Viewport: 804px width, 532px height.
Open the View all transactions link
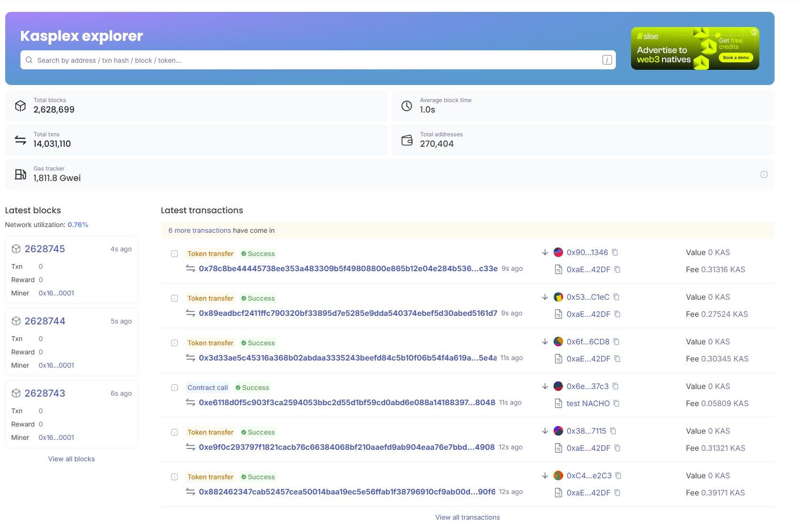click(x=468, y=517)
